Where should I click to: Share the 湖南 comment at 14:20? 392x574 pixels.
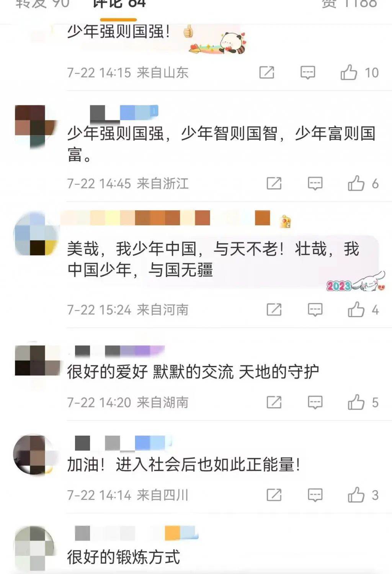274,402
